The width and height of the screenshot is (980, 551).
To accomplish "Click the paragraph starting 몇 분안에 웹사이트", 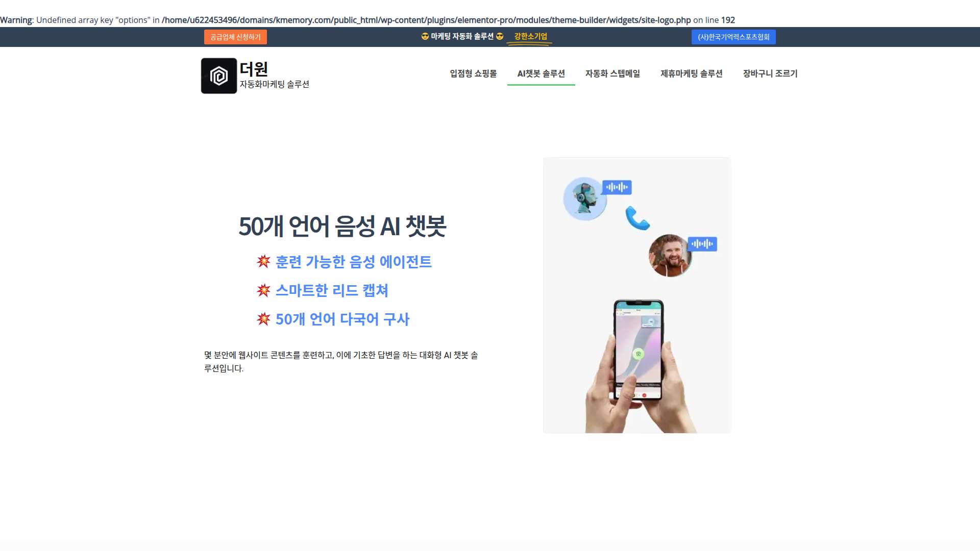I will coord(341,361).
